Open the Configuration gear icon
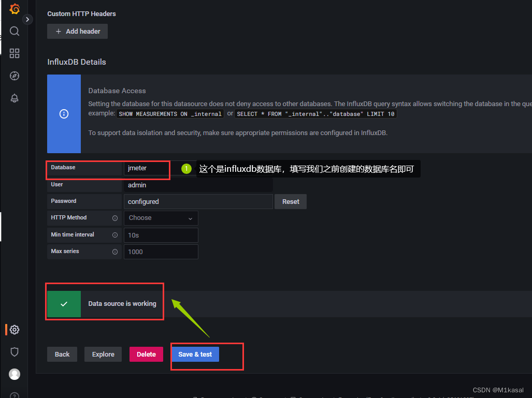The width and height of the screenshot is (532, 398). click(15, 330)
